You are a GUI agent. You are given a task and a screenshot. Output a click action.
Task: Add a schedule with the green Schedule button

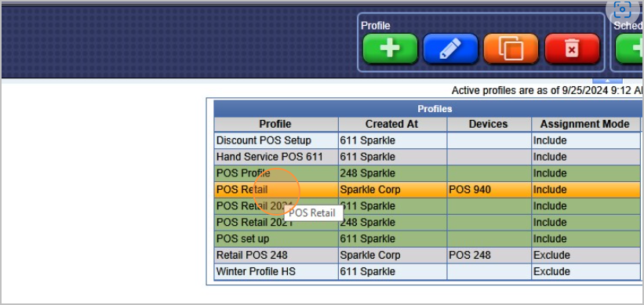[629, 49]
